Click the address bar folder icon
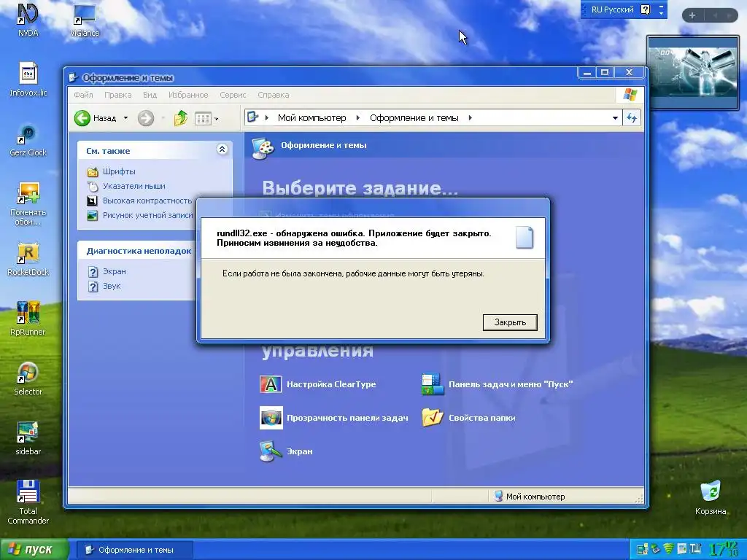 tap(252, 117)
